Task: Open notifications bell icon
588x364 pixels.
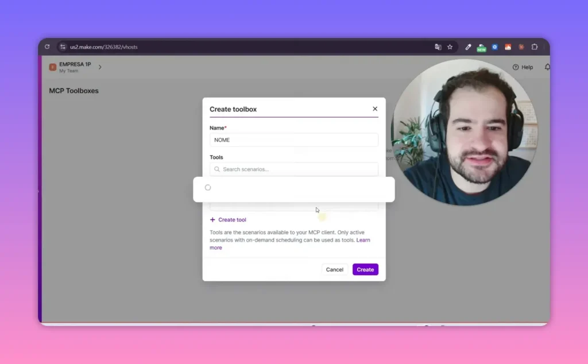Action: [x=547, y=67]
